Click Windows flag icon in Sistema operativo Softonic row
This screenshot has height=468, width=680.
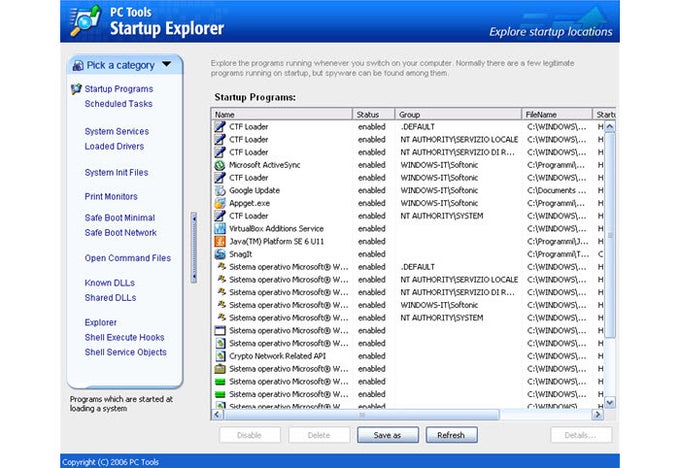pos(222,305)
